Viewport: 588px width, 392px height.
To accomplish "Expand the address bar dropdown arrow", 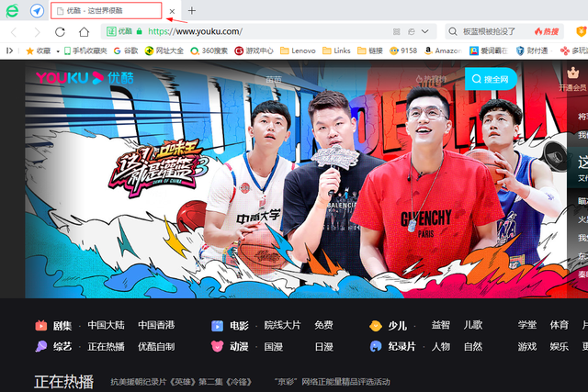I will 424,31.
